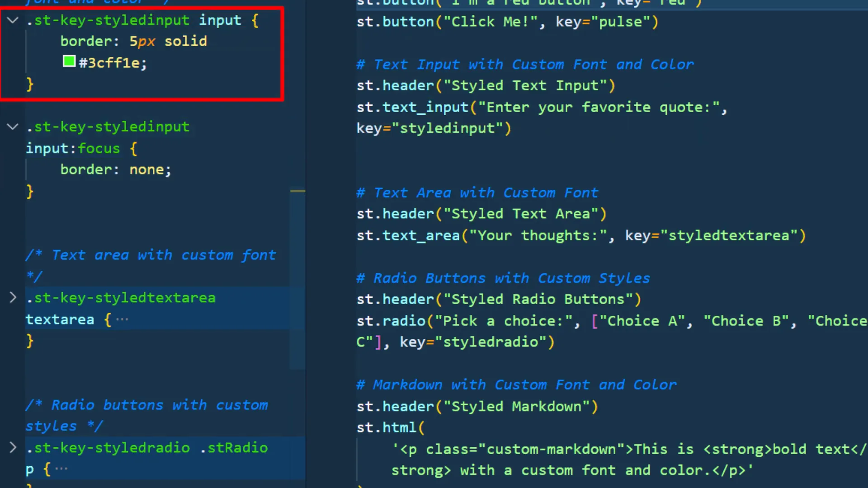Open the ··· folded body of textarea rule
The height and width of the screenshot is (488, 868).
click(122, 319)
